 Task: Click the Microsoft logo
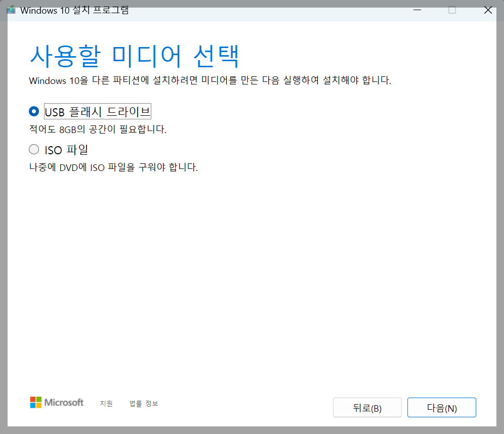(57, 402)
